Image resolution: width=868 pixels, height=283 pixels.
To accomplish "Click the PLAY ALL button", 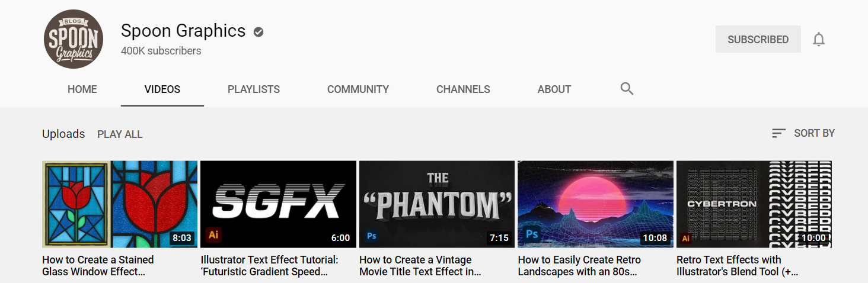I will click(x=120, y=134).
